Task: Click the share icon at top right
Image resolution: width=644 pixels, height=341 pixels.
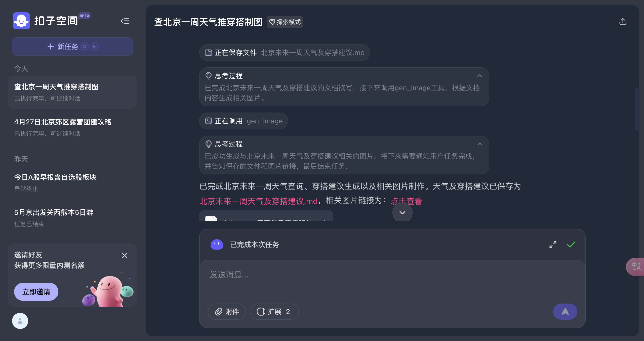Action: (623, 22)
